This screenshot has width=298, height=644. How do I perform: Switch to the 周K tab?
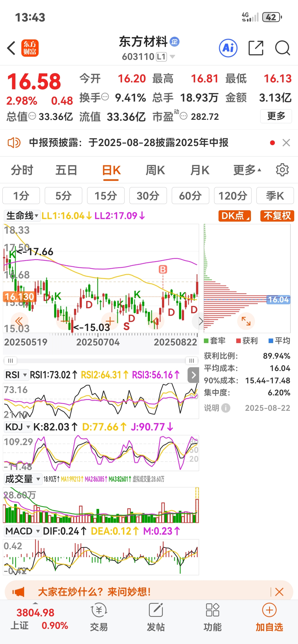coord(155,170)
